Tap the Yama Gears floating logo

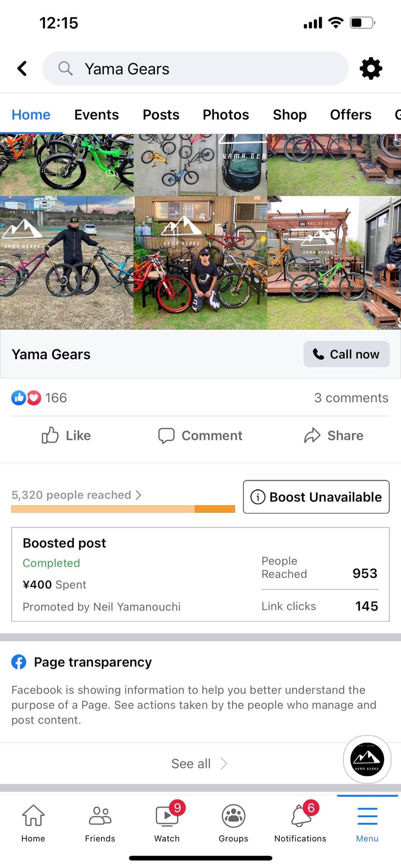[x=367, y=759]
